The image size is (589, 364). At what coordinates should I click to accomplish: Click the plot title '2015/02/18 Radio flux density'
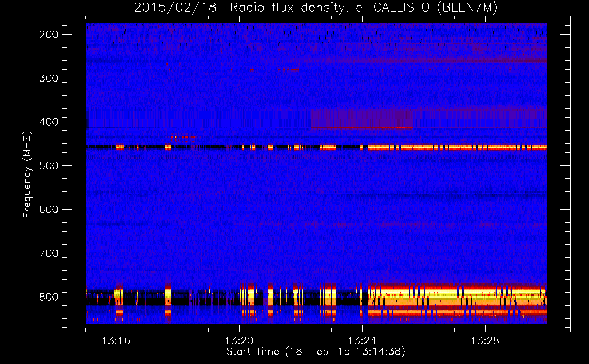tap(316, 7)
